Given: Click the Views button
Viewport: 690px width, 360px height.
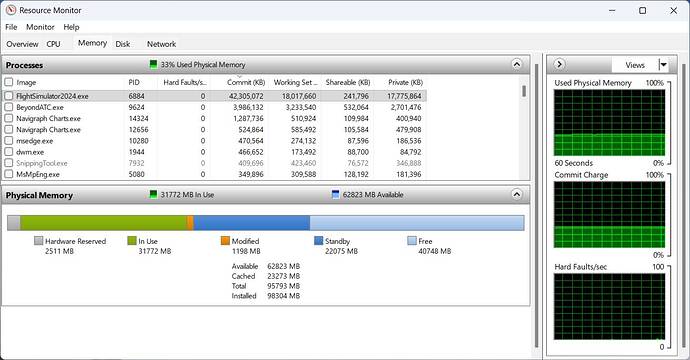Looking at the screenshot, I should (x=635, y=65).
